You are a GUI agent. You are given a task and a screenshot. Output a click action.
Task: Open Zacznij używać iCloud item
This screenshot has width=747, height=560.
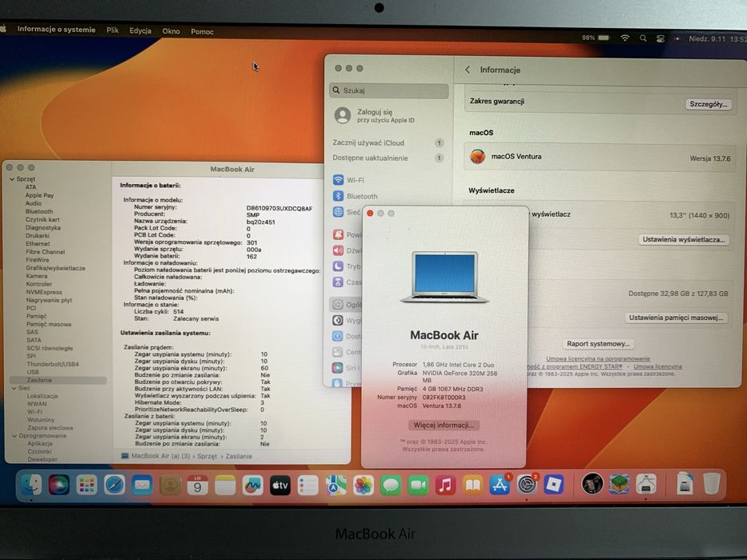[388, 143]
